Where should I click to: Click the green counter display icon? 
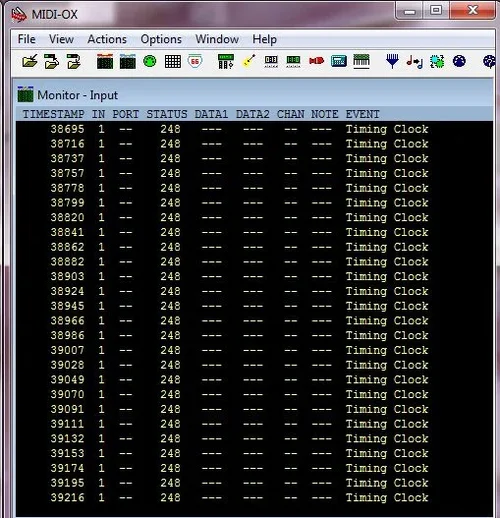(293, 61)
